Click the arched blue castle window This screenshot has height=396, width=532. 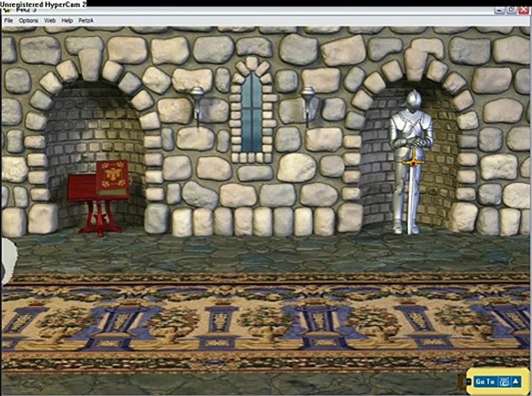[x=252, y=112]
